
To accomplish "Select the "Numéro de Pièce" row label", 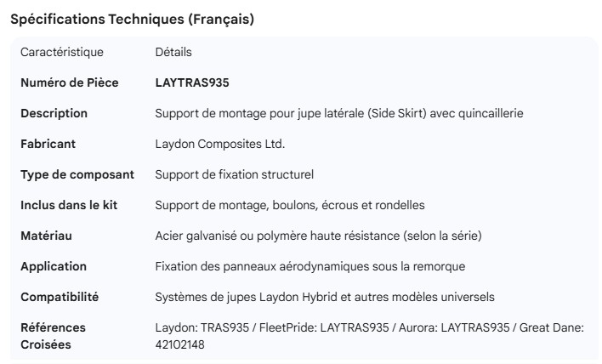I will [70, 82].
